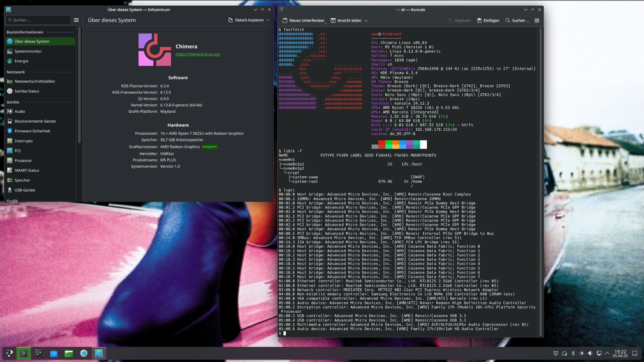Click 'Details kopieren' button
Viewport: 644px width, 362px height.
pyautogui.click(x=246, y=20)
